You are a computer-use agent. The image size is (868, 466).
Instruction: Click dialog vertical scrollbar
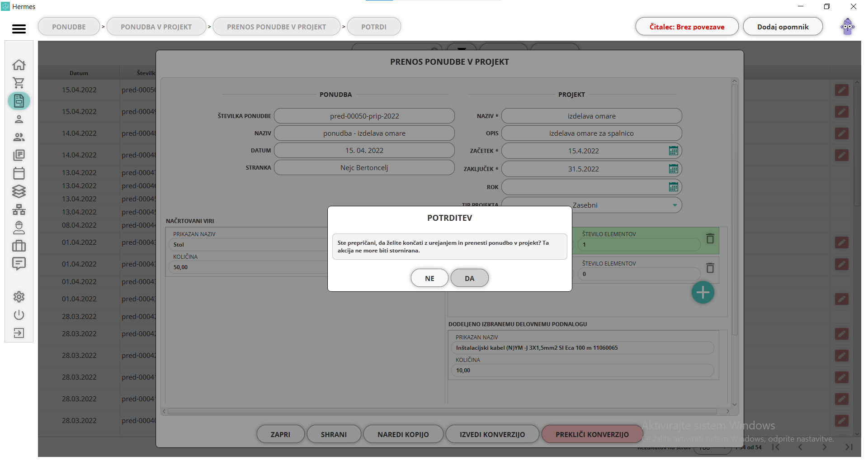[735, 210]
